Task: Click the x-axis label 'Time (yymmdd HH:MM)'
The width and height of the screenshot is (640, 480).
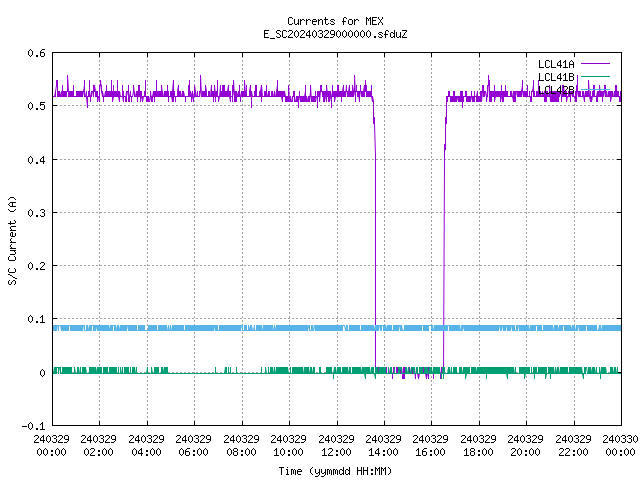Action: 335,471
